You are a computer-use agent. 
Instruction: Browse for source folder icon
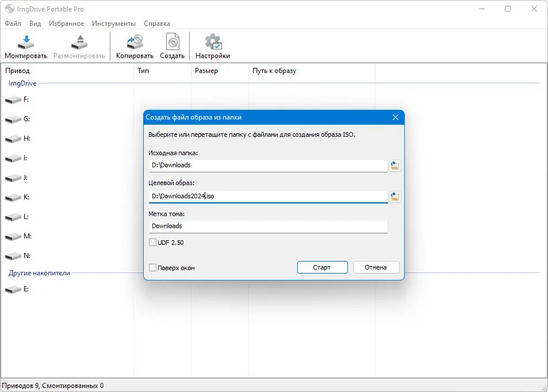(395, 166)
